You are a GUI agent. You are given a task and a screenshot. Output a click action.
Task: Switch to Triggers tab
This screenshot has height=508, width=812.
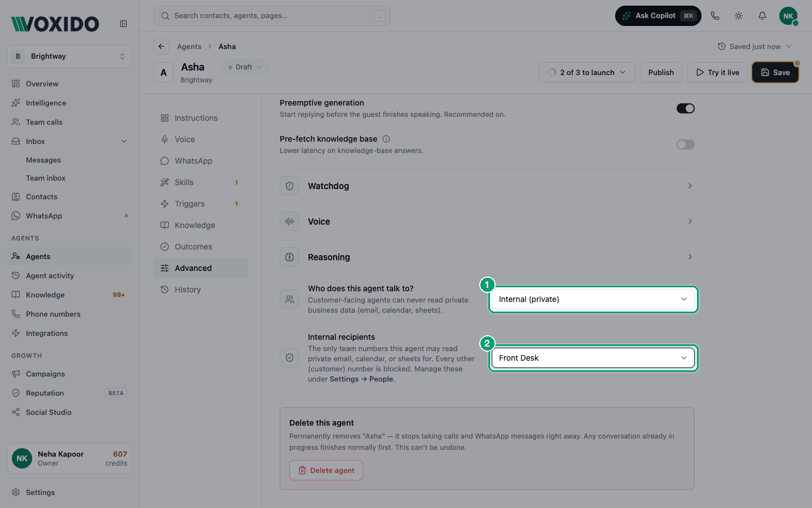[201, 204]
